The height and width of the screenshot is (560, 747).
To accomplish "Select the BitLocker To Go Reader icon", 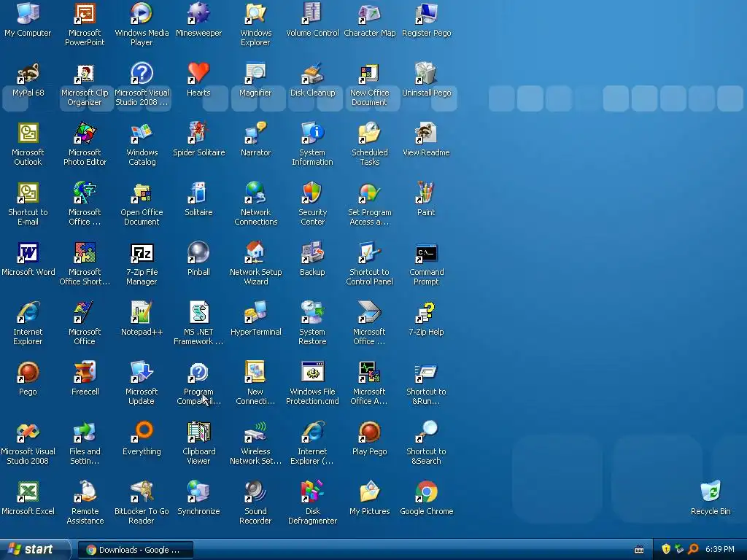I will point(142,491).
